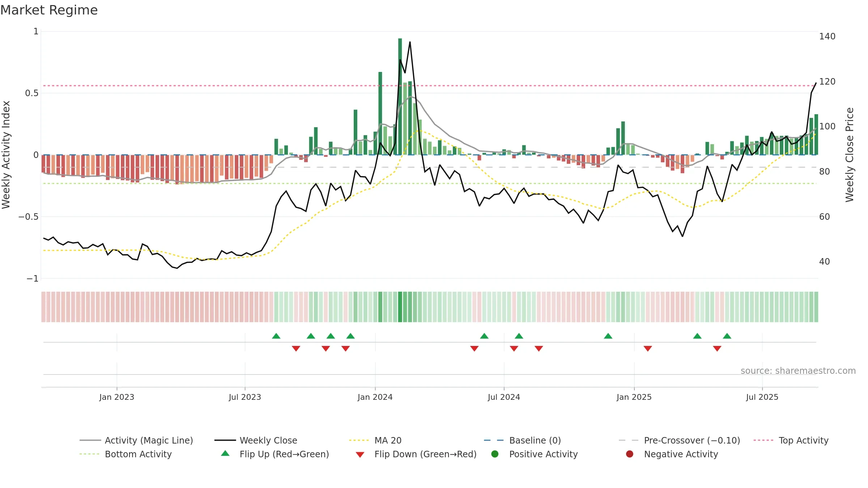Click the last red flip-down marker before Jul 2025

tap(717, 348)
